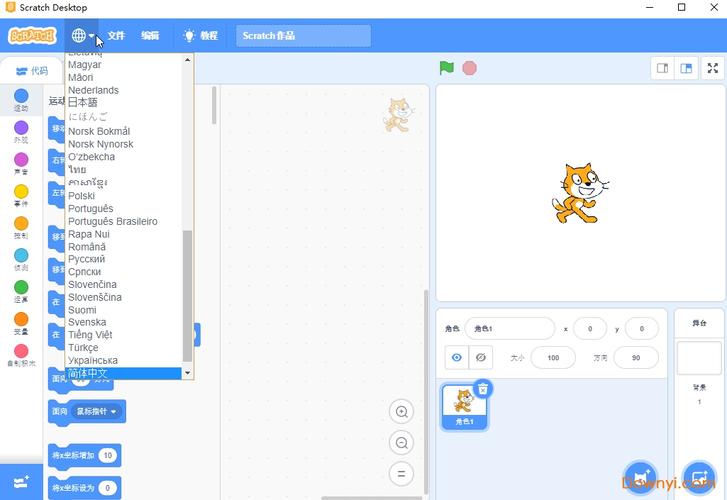Choose Nederlands language
727x500 pixels.
coord(123,90)
